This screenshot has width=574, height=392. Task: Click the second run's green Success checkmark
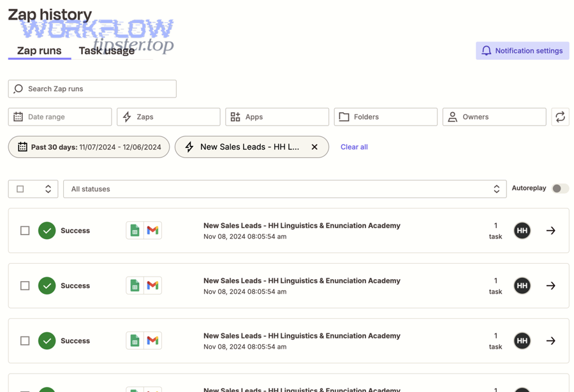(47, 286)
